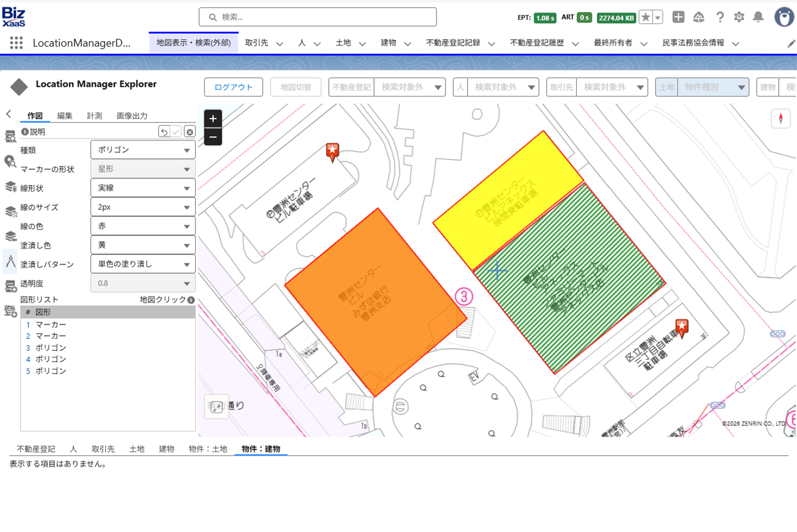Image resolution: width=797 pixels, height=532 pixels.
Task: Click the fullscreen expand icon on map
Action: (217, 407)
